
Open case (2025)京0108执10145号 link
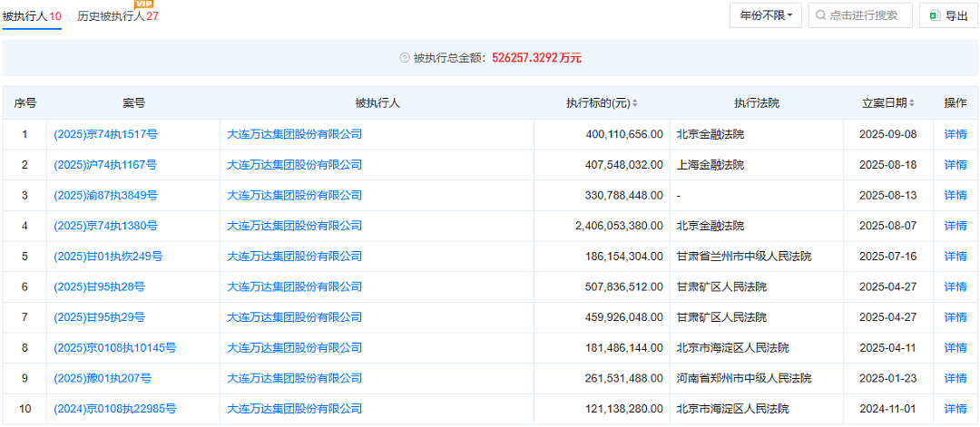click(115, 348)
